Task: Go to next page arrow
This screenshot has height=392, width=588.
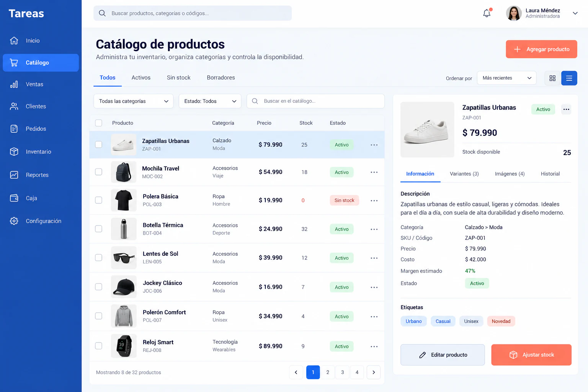Action: click(374, 372)
